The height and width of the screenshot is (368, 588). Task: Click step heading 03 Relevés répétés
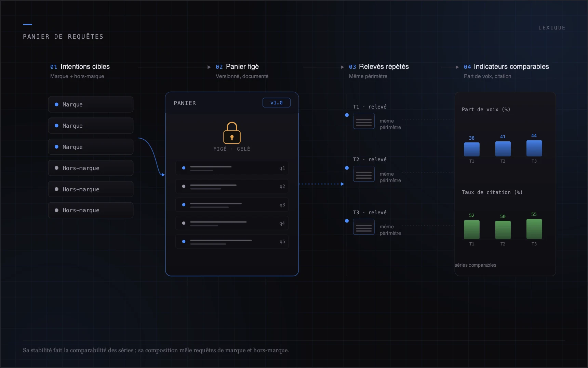click(379, 67)
